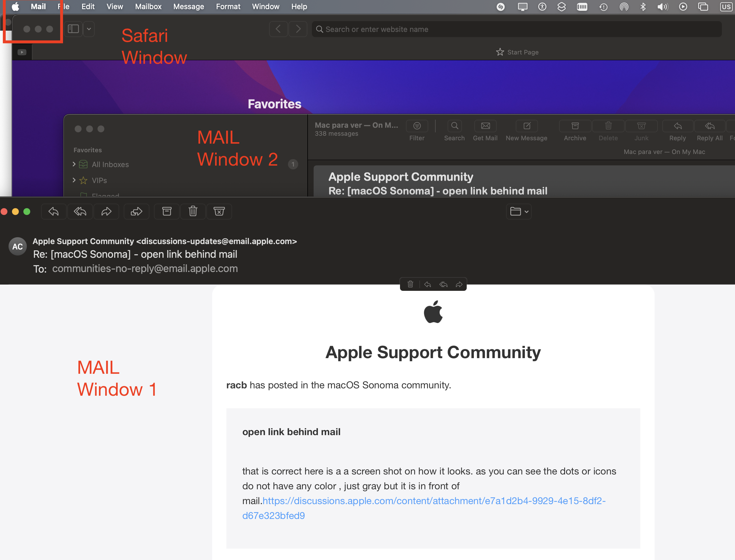Image resolution: width=735 pixels, height=560 pixels.
Task: Click Reply All in Mail Window 2
Action: pyautogui.click(x=709, y=126)
